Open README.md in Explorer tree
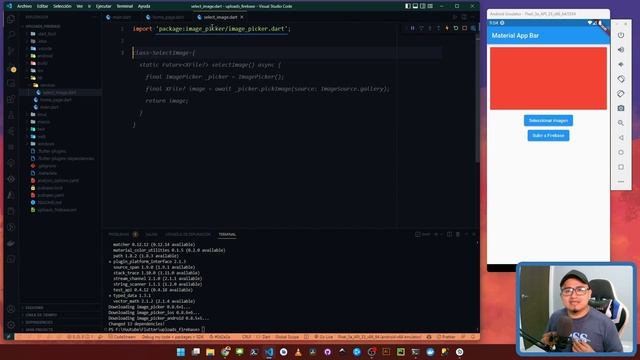The height and width of the screenshot is (360, 640). [x=50, y=202]
